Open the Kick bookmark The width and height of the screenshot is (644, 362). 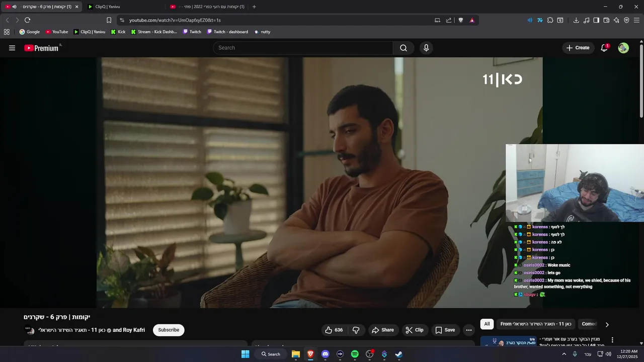coord(118,32)
